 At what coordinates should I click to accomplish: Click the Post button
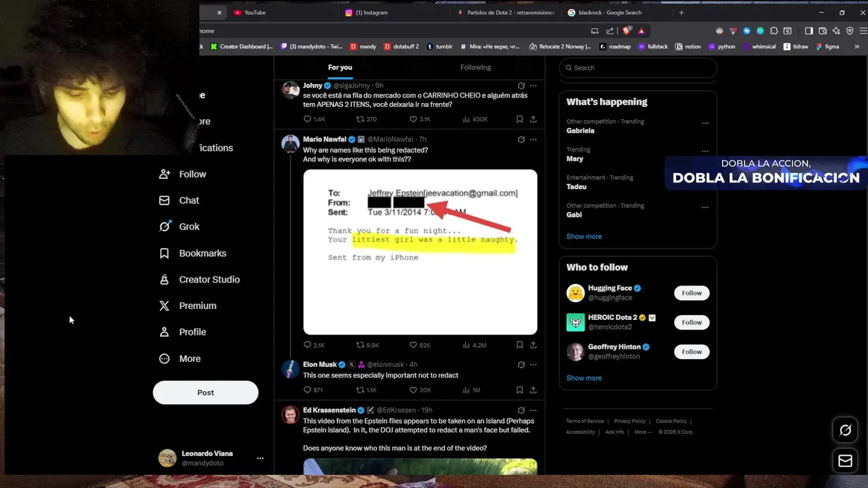[205, 392]
